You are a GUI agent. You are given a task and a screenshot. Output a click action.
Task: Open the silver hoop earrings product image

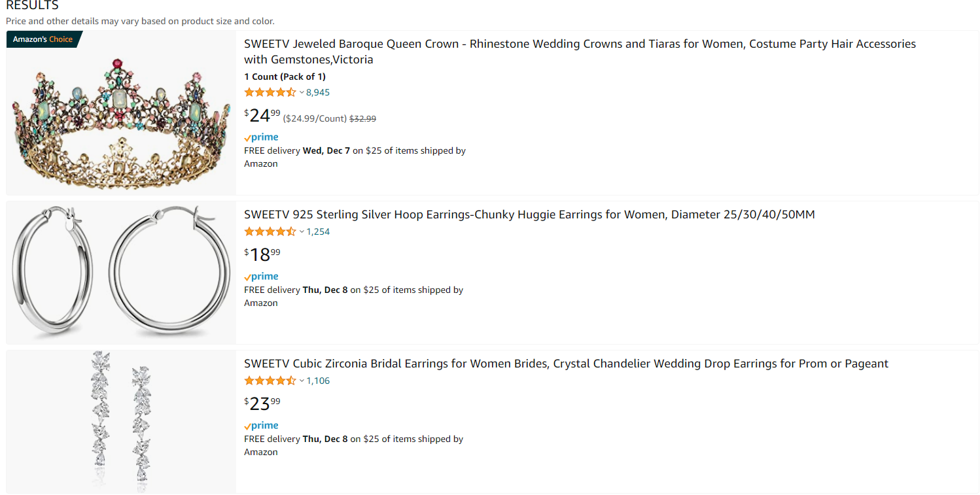point(121,273)
